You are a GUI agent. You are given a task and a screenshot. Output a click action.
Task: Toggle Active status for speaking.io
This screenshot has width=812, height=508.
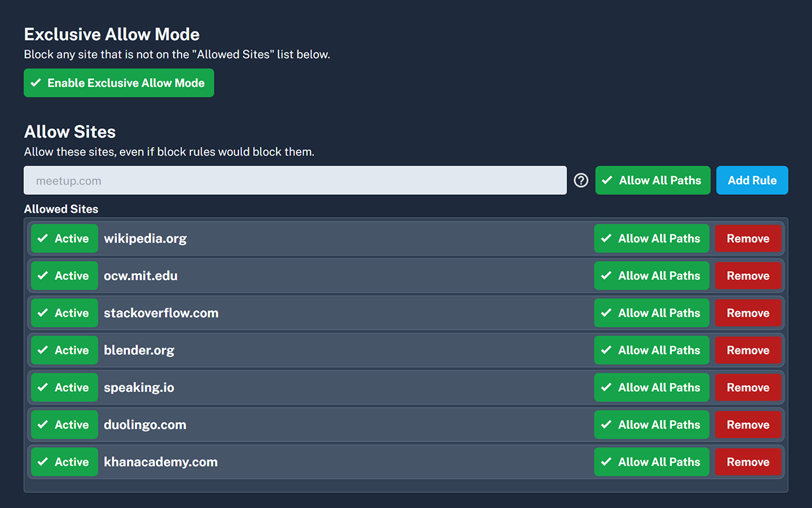click(65, 387)
